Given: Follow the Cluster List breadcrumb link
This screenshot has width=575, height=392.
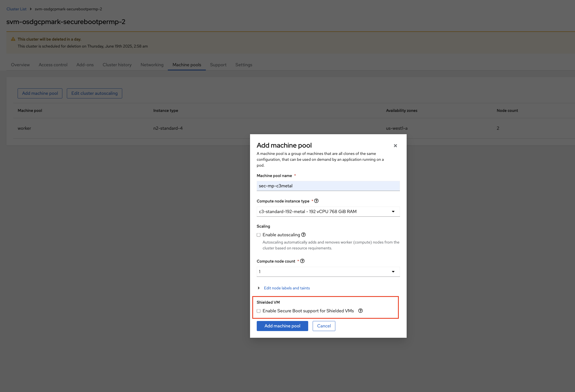Looking at the screenshot, I should (x=17, y=9).
